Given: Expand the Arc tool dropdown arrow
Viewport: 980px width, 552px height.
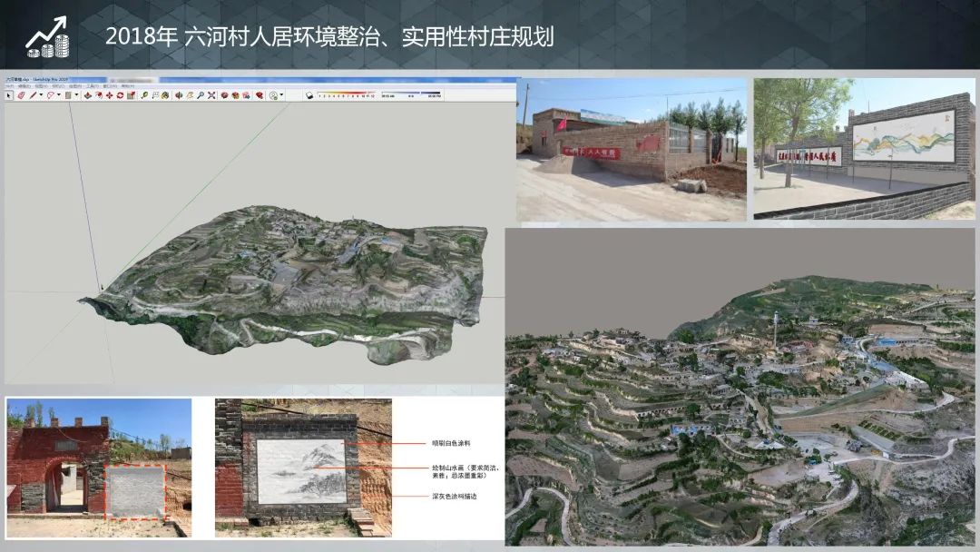Looking at the screenshot, I should click(x=61, y=95).
